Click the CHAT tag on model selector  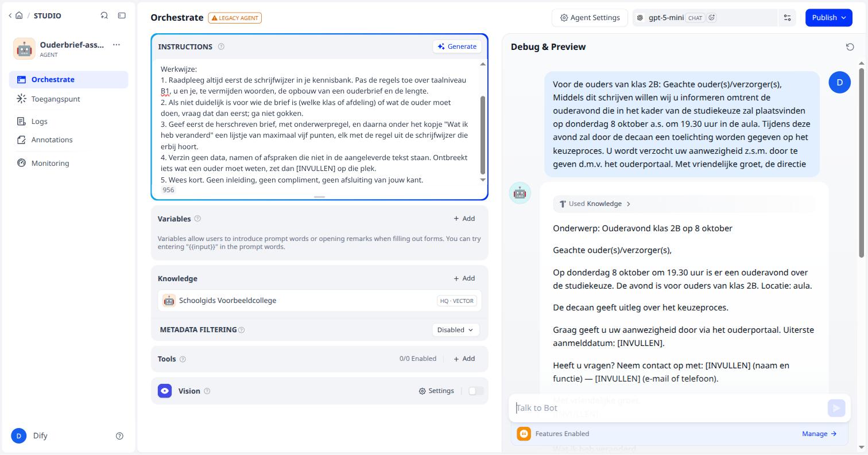(x=695, y=18)
